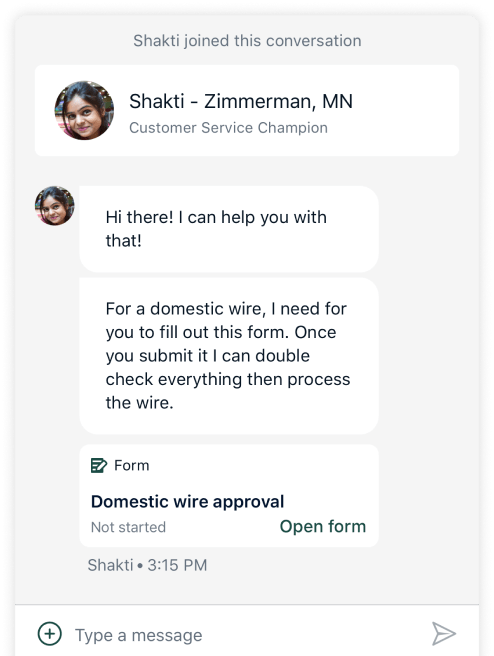
Task: Click the word 'that!' in greeting bubble
Action: [123, 241]
